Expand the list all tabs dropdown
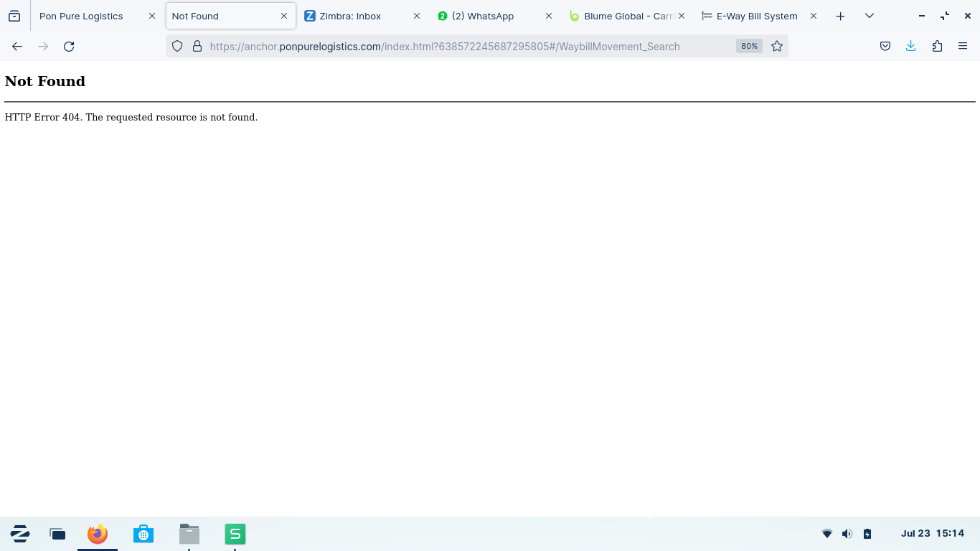Screen dimensions: 980x551 (x=869, y=16)
